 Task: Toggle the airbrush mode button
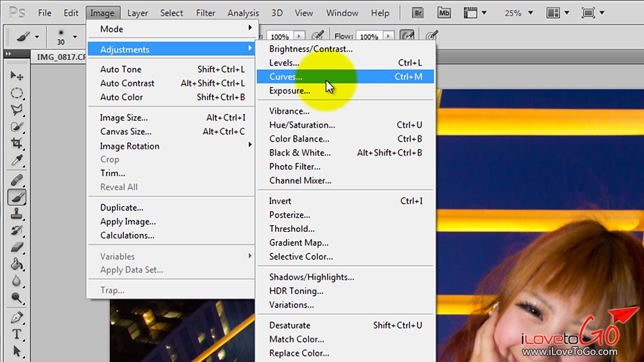pos(407,36)
